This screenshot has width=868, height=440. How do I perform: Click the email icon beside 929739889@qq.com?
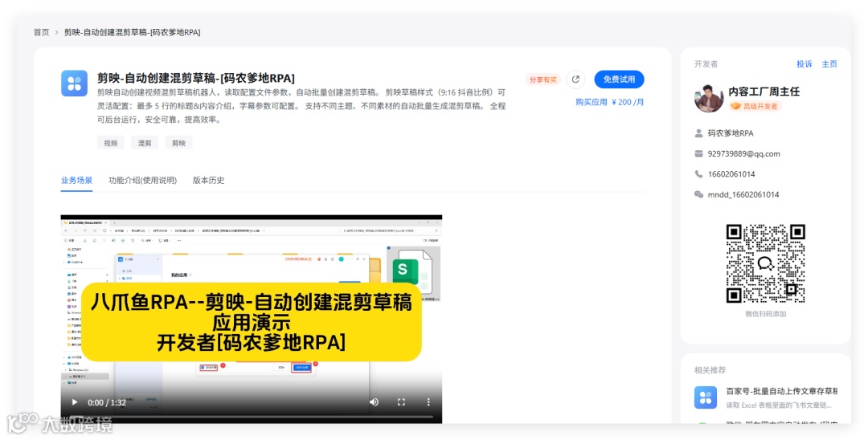698,153
